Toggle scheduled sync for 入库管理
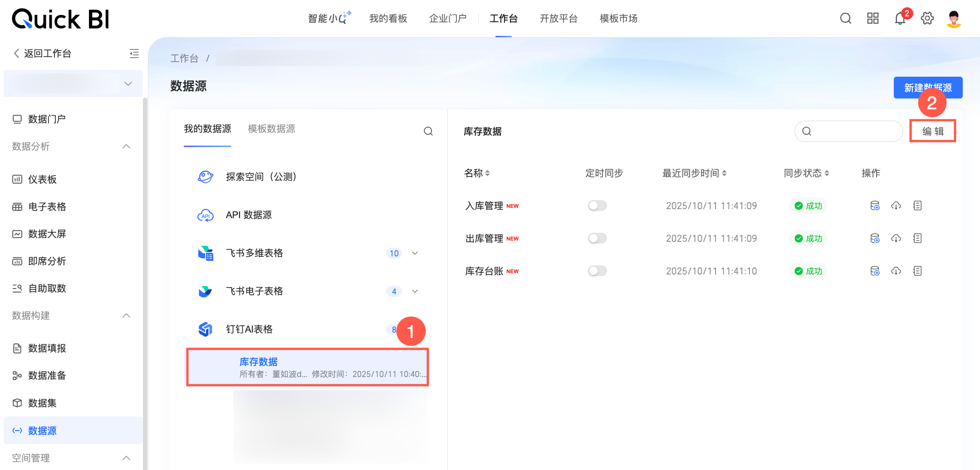980x470 pixels. (598, 206)
